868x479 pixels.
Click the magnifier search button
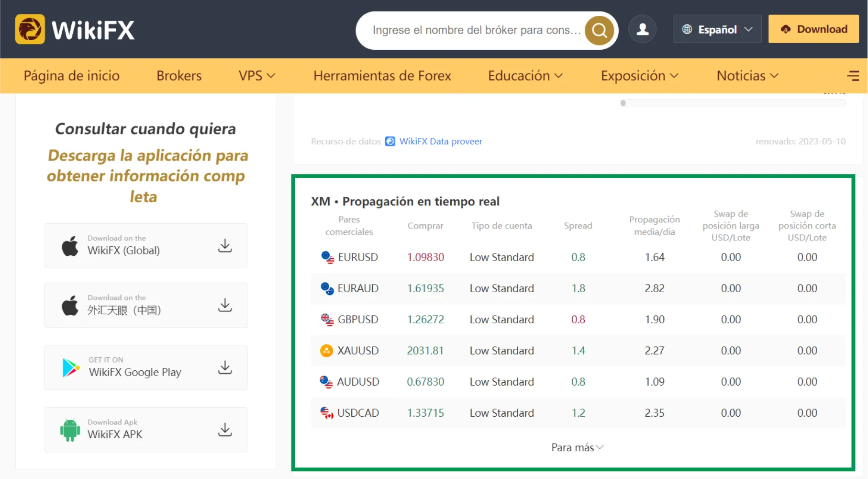click(x=599, y=30)
